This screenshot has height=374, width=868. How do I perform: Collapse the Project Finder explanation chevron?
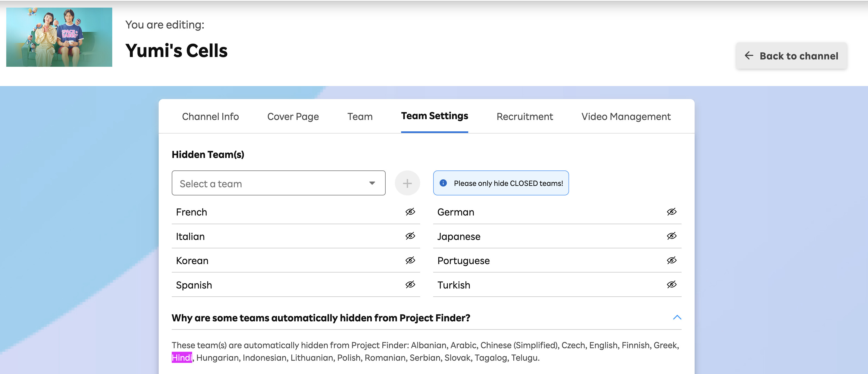[x=677, y=317]
